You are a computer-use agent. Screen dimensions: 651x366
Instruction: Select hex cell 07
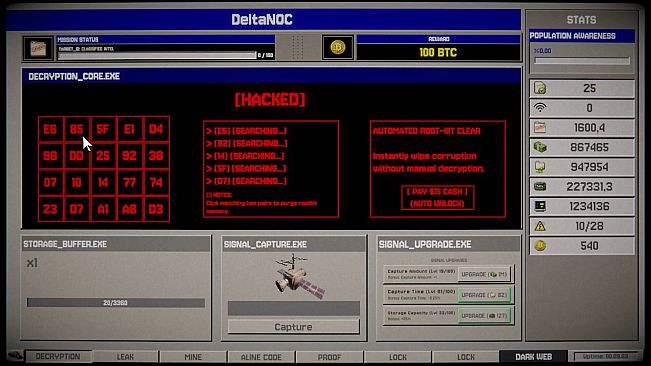[50, 182]
